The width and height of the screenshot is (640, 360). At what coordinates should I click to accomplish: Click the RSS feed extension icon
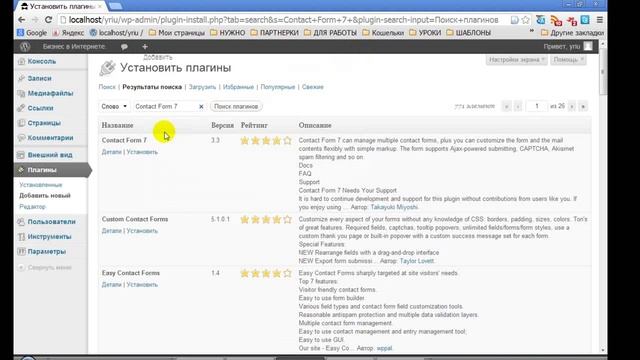[556, 20]
